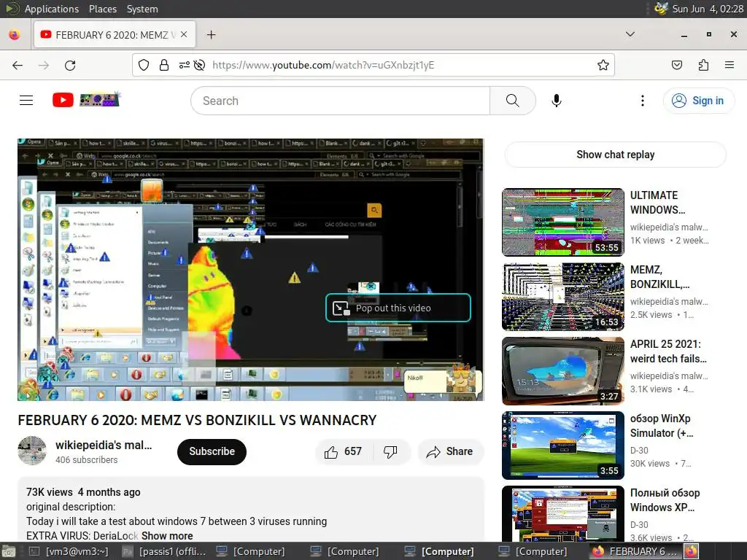Save page to Pocket
The image size is (747, 560).
pyautogui.click(x=677, y=65)
